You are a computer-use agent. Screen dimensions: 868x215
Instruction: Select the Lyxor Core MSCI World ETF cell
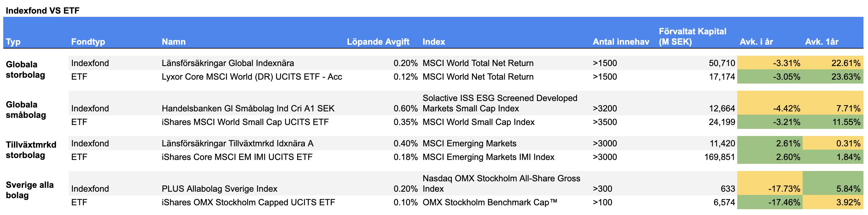pyautogui.click(x=251, y=77)
